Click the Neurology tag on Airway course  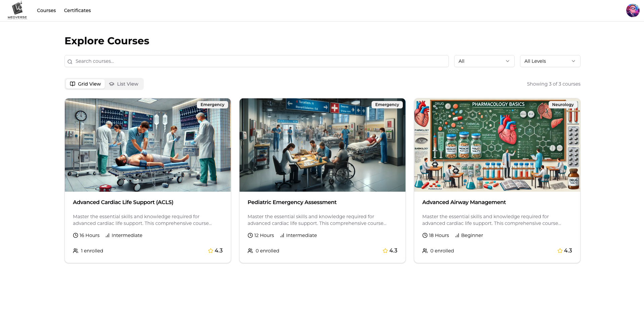click(x=563, y=105)
